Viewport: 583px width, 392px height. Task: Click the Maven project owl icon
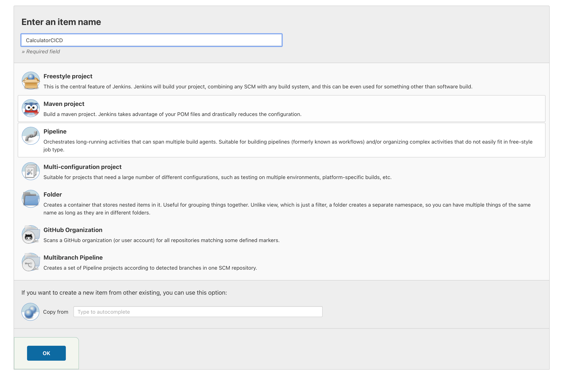[31, 108]
